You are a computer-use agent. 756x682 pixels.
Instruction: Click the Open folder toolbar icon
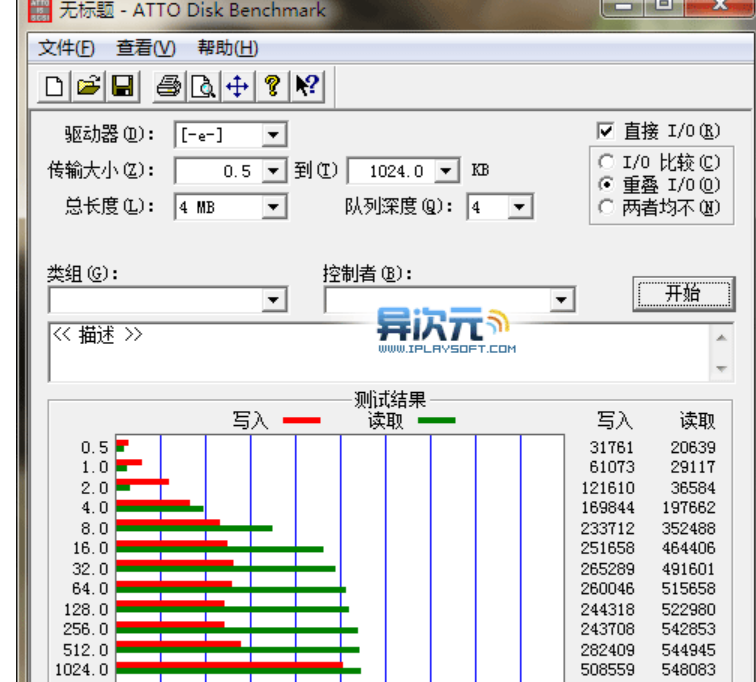tap(89, 87)
